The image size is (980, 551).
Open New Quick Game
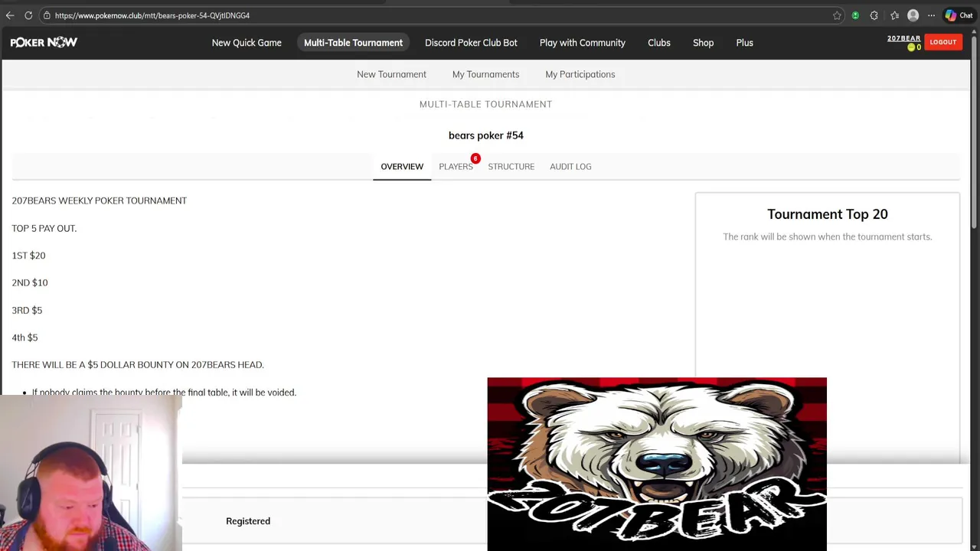pyautogui.click(x=247, y=43)
